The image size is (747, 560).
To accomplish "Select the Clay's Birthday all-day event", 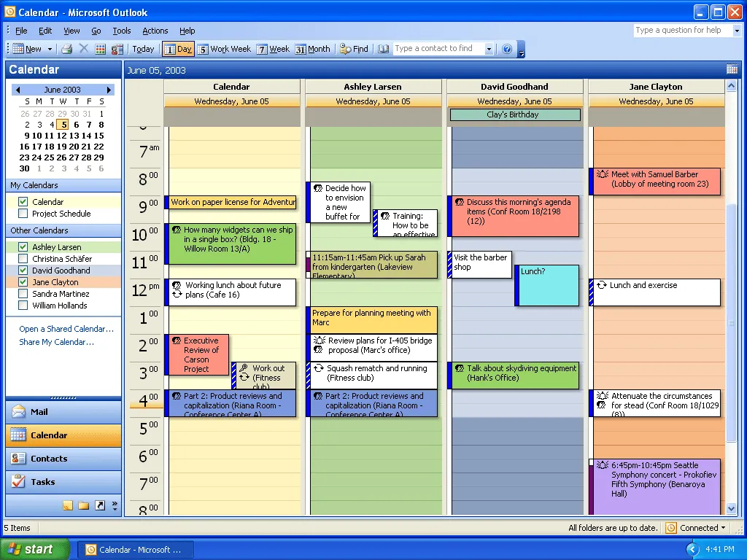I will coord(515,114).
